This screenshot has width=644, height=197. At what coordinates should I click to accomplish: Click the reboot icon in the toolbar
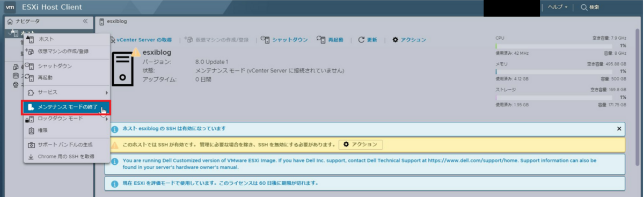pos(321,39)
